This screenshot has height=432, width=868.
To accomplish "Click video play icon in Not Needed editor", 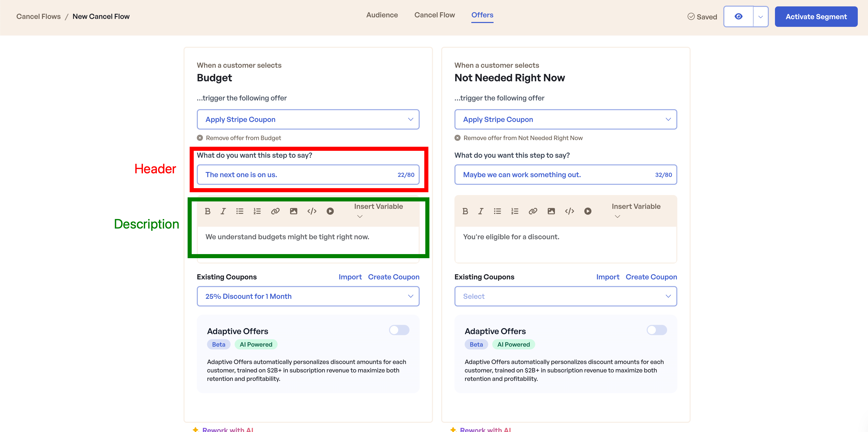I will click(588, 211).
